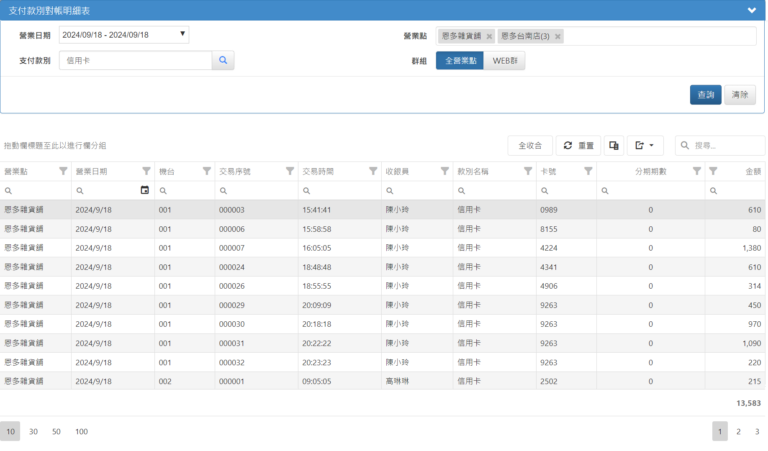Click search icon in 金額 filter cell
Viewport: 768px width, 451px height.
pyautogui.click(x=714, y=190)
